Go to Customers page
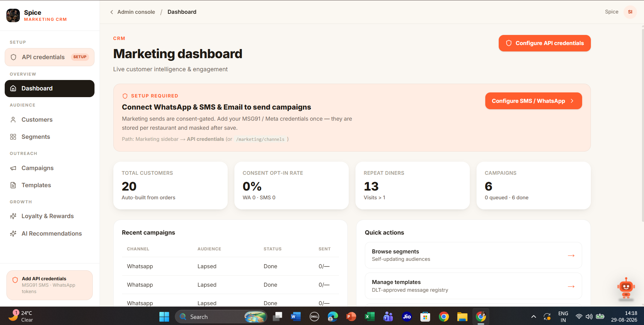The image size is (644, 325). tap(49, 120)
